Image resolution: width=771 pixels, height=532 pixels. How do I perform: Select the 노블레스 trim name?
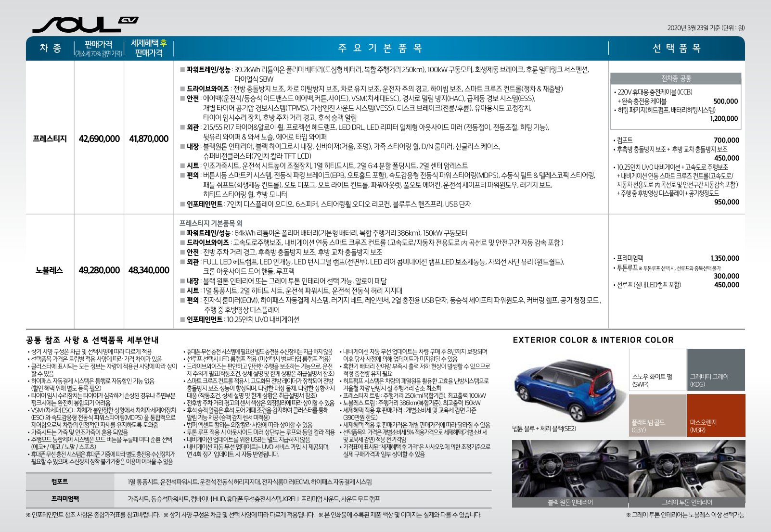50,270
